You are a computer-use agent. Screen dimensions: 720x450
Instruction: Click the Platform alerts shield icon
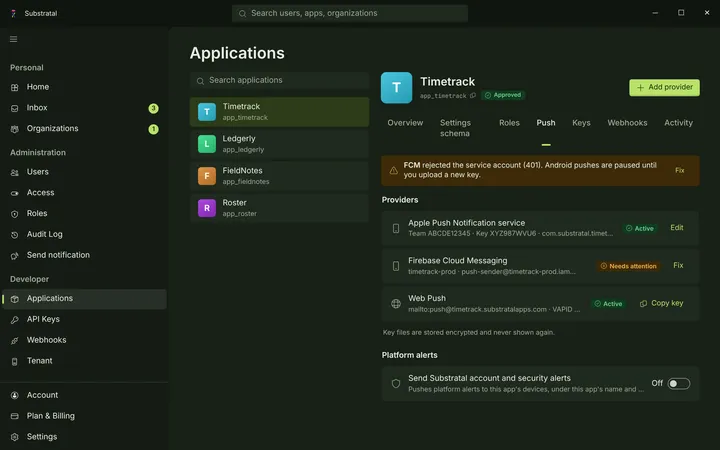395,383
